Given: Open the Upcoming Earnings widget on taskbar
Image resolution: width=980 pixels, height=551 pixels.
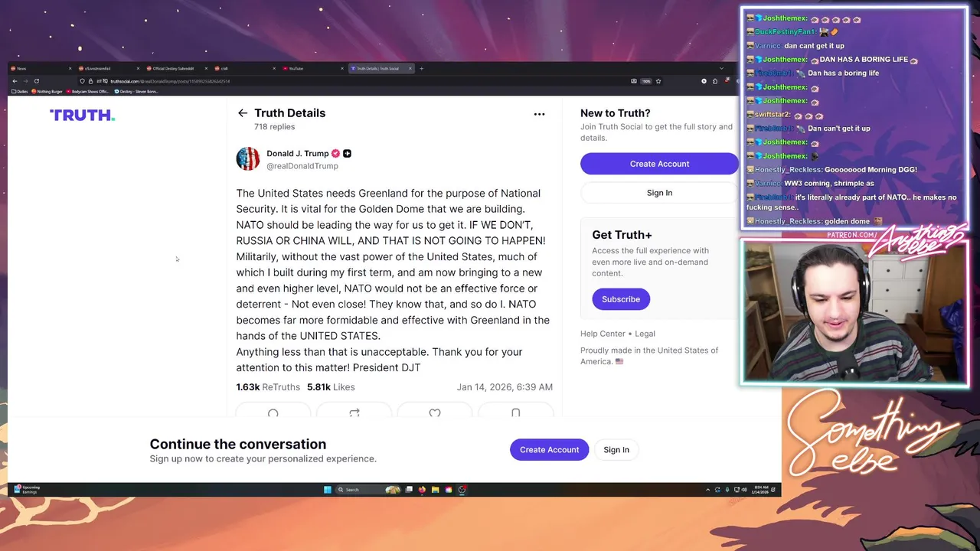Looking at the screenshot, I should click(x=27, y=490).
